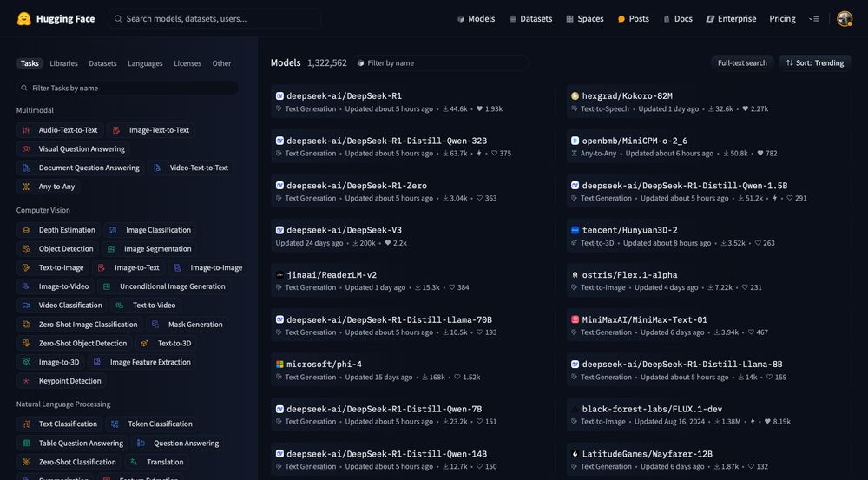This screenshot has height=480, width=868.
Task: Click the Text-to-3D task icon
Action: [x=144, y=343]
